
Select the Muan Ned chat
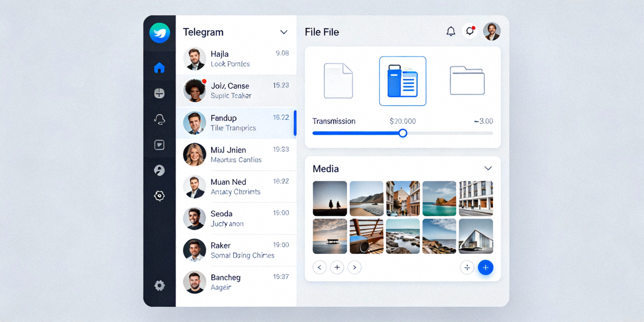pyautogui.click(x=236, y=187)
